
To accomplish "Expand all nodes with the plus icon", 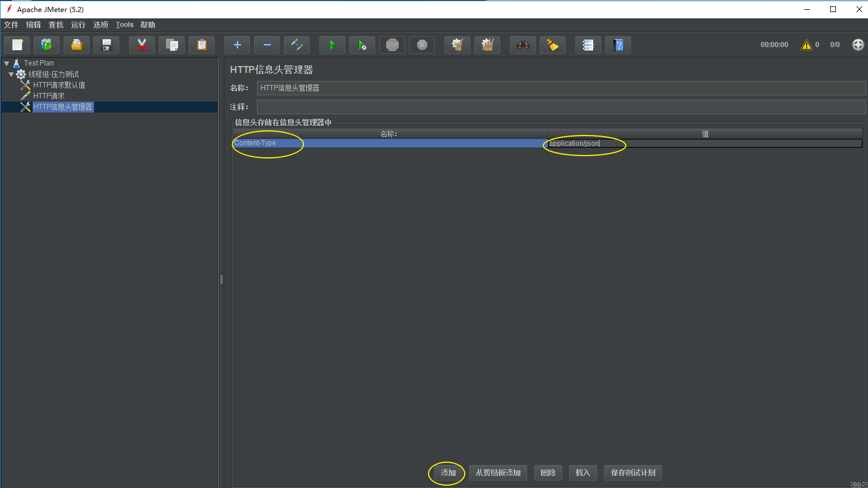I will [x=238, y=45].
